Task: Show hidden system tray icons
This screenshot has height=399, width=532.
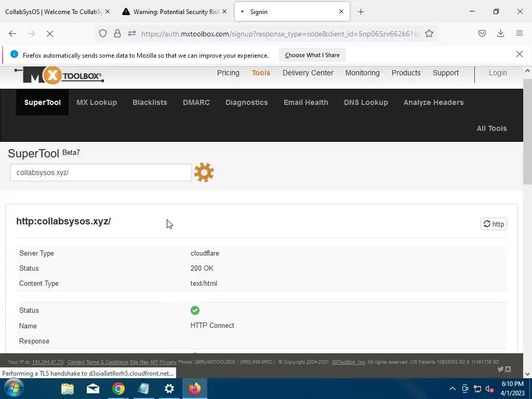Action: click(453, 389)
